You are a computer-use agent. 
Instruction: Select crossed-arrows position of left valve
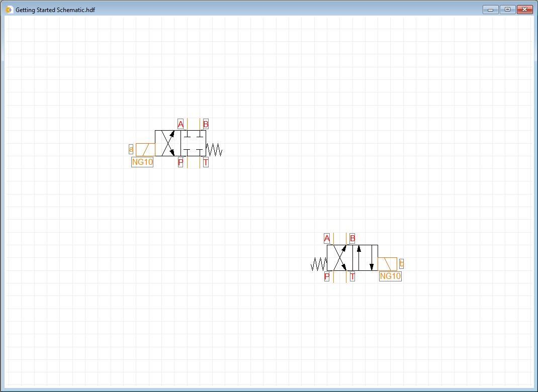pos(168,143)
